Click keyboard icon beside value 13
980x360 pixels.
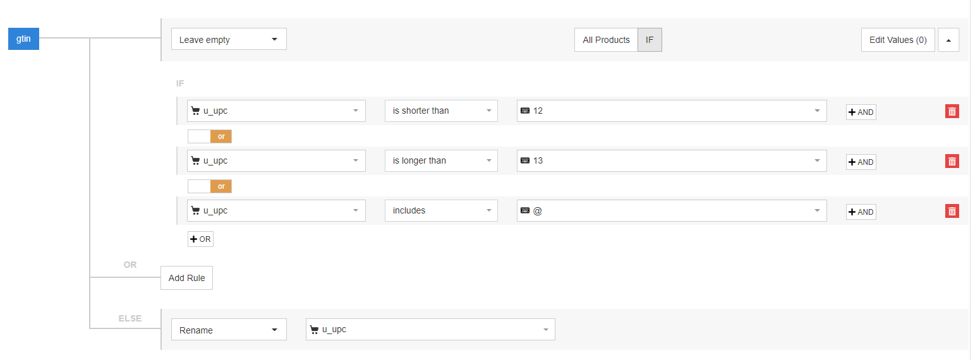click(x=525, y=161)
